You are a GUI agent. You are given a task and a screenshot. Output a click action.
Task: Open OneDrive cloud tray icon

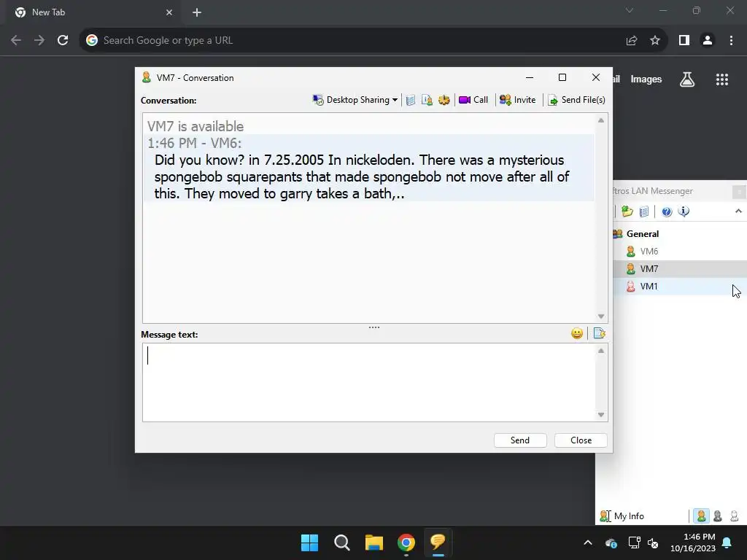pos(611,542)
